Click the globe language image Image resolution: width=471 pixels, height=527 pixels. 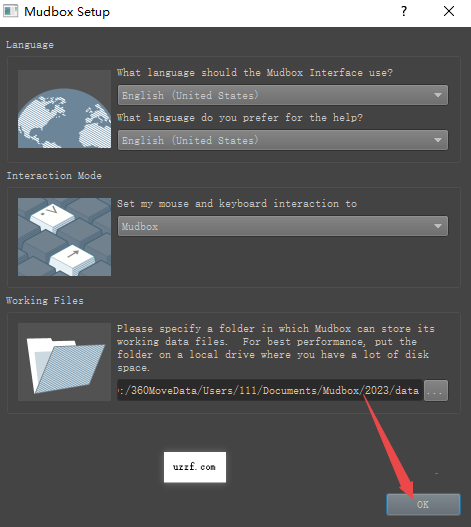tap(65, 109)
